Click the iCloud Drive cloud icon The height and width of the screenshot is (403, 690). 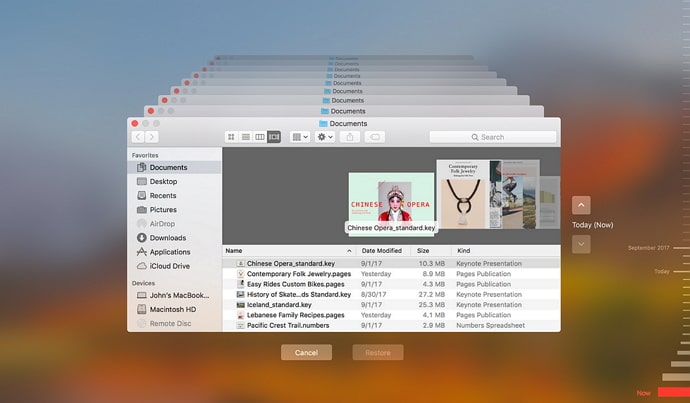pyautogui.click(x=141, y=266)
